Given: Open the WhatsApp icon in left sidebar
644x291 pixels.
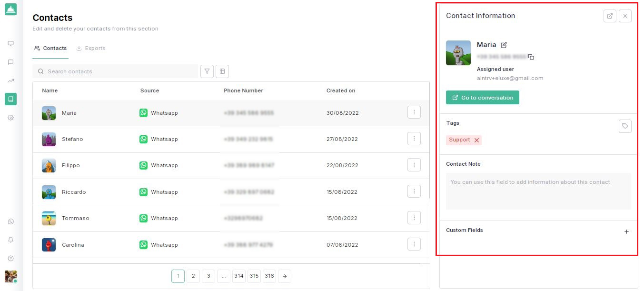Looking at the screenshot, I should click(x=10, y=221).
